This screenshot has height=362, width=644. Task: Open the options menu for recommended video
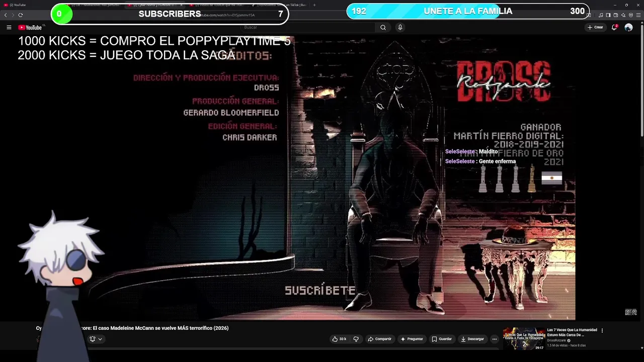pos(602,331)
